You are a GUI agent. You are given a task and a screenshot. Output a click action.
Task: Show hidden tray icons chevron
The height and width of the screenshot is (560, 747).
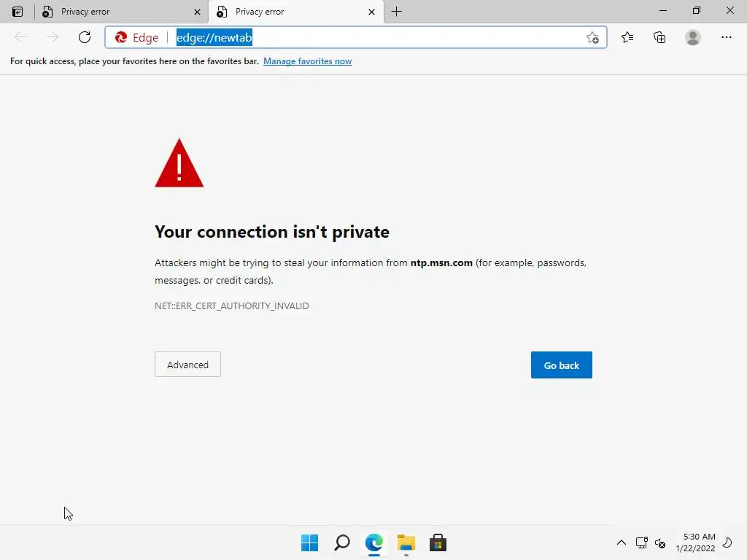click(x=622, y=542)
